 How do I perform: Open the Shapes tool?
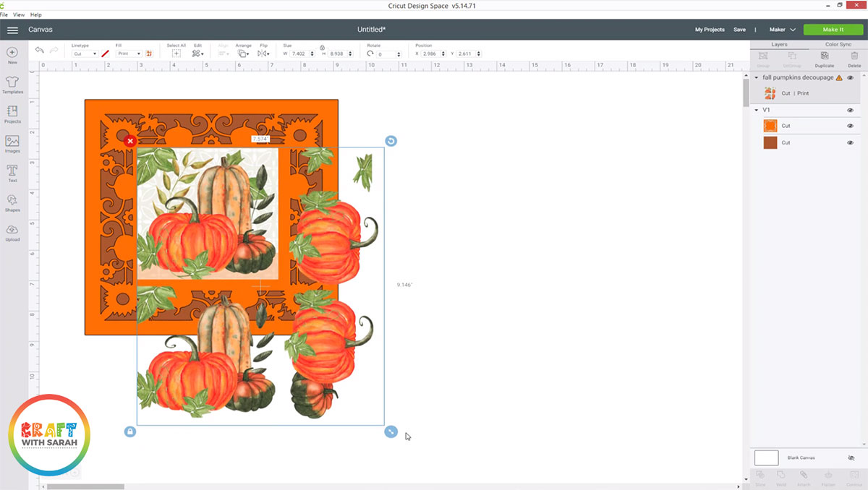12,204
